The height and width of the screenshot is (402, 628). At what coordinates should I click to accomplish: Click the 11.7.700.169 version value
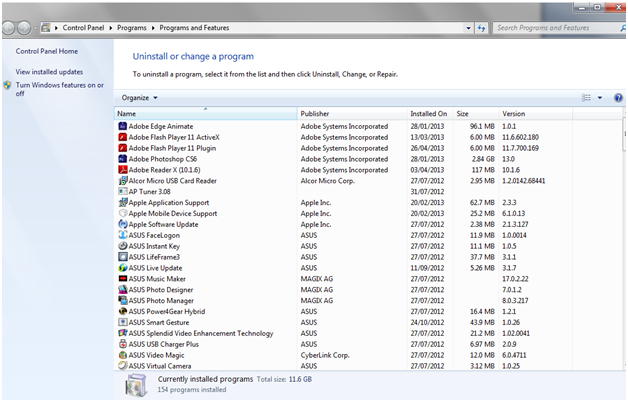[521, 148]
